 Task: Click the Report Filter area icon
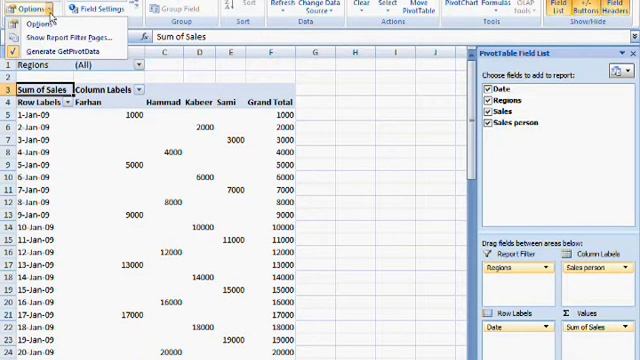[x=487, y=254]
